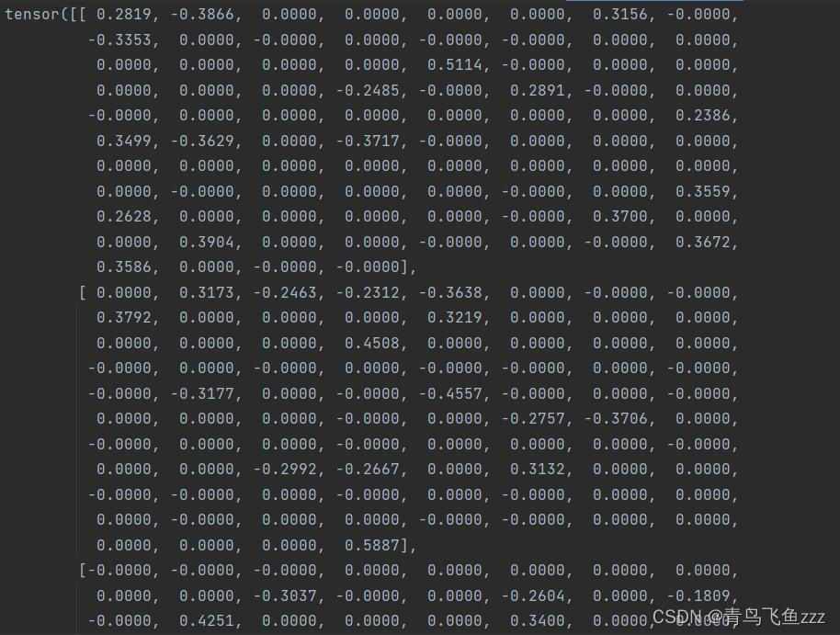The height and width of the screenshot is (635, 840).
Task: Click on the value -0.3706
Action: pos(616,418)
